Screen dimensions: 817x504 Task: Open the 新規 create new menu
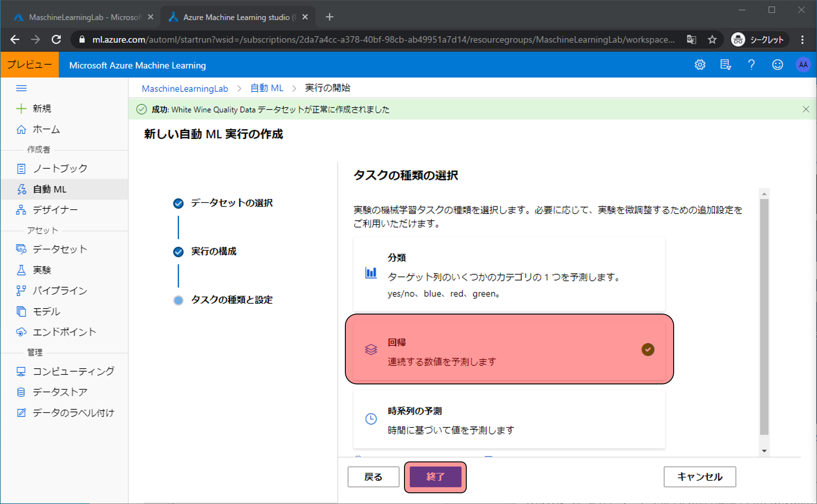[x=41, y=108]
